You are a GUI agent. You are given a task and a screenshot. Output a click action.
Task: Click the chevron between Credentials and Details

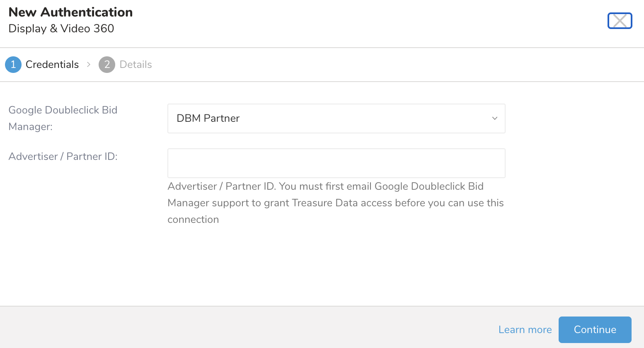click(89, 65)
